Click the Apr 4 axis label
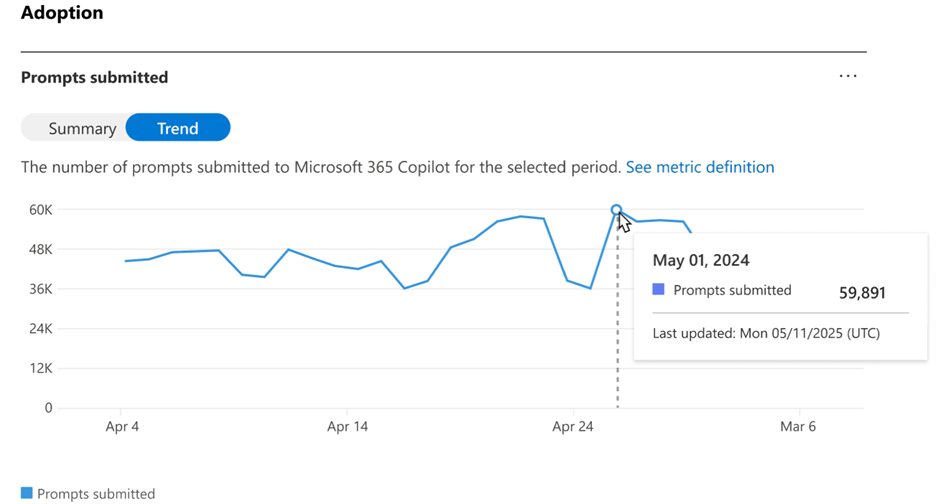The height and width of the screenshot is (504, 936). (122, 426)
